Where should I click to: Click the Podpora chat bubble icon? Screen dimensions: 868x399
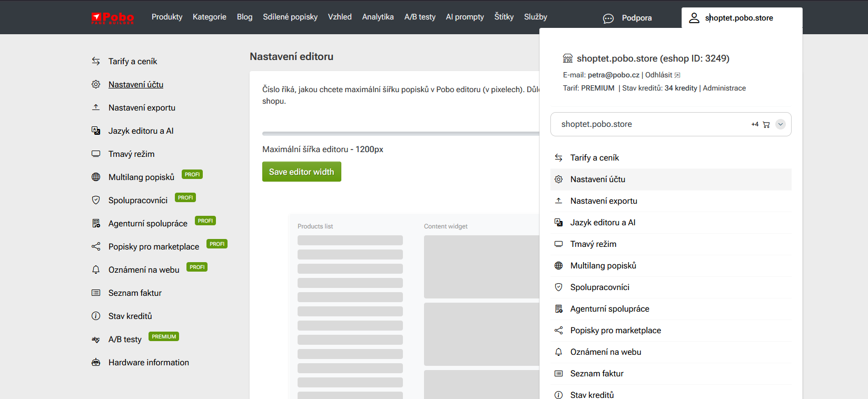pos(608,18)
